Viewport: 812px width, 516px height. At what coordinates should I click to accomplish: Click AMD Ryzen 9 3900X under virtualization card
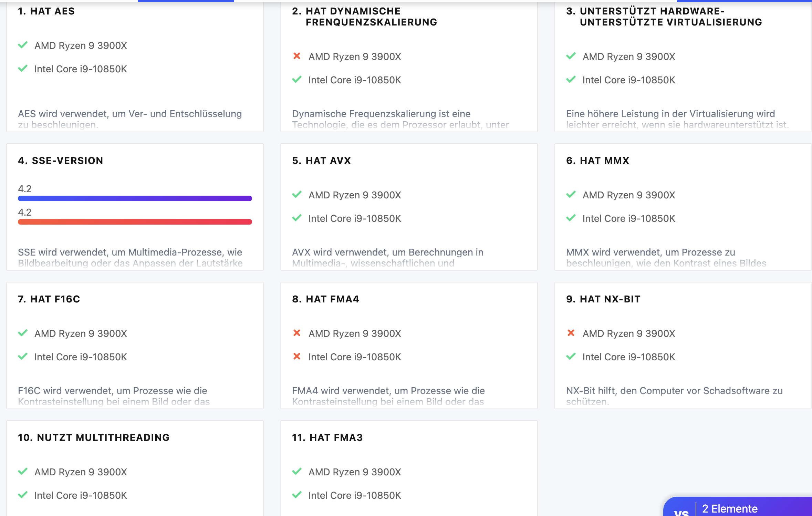tap(628, 56)
